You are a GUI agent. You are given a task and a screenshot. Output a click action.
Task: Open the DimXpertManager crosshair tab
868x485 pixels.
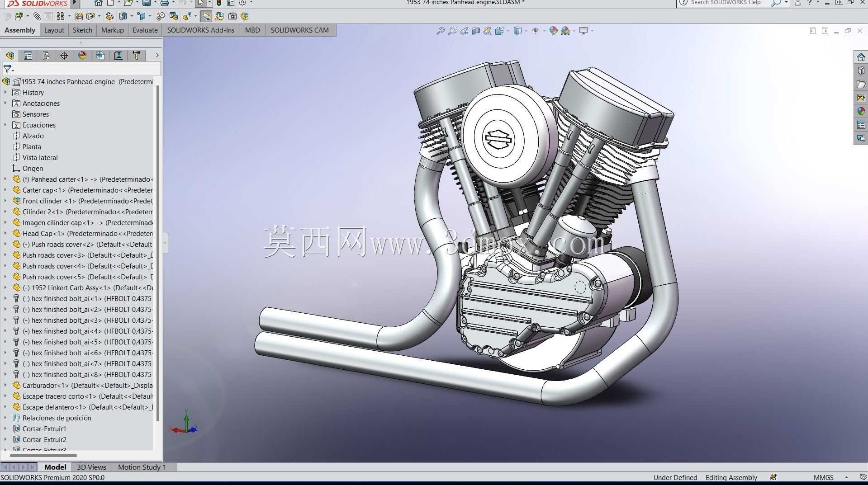pos(64,56)
